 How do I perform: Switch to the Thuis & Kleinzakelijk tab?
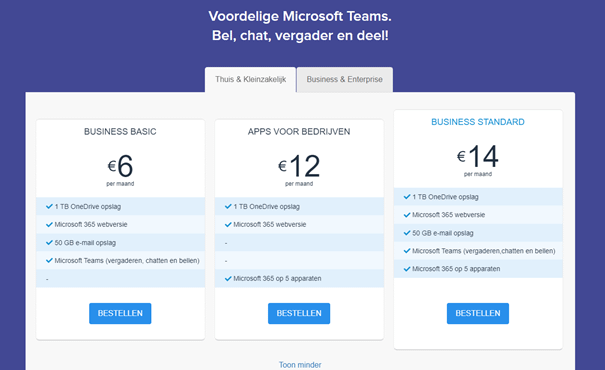point(250,79)
